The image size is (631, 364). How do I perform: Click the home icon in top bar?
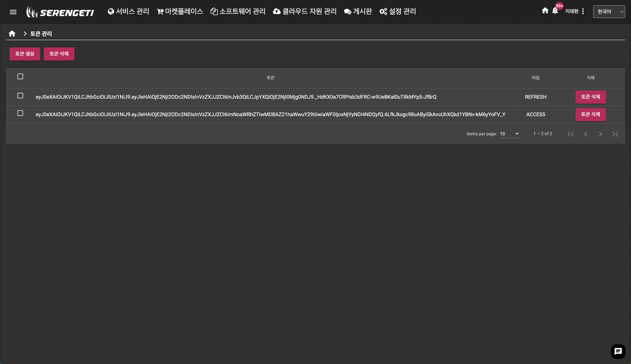[x=545, y=11]
